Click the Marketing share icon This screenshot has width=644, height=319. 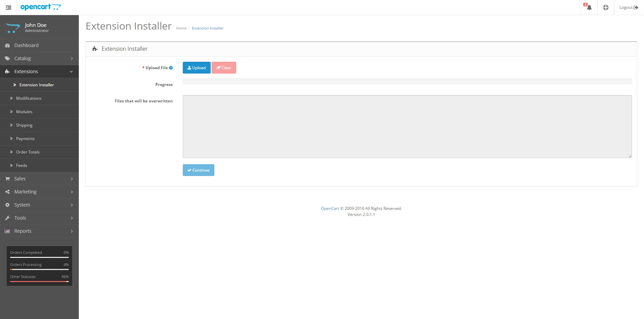pos(7,191)
